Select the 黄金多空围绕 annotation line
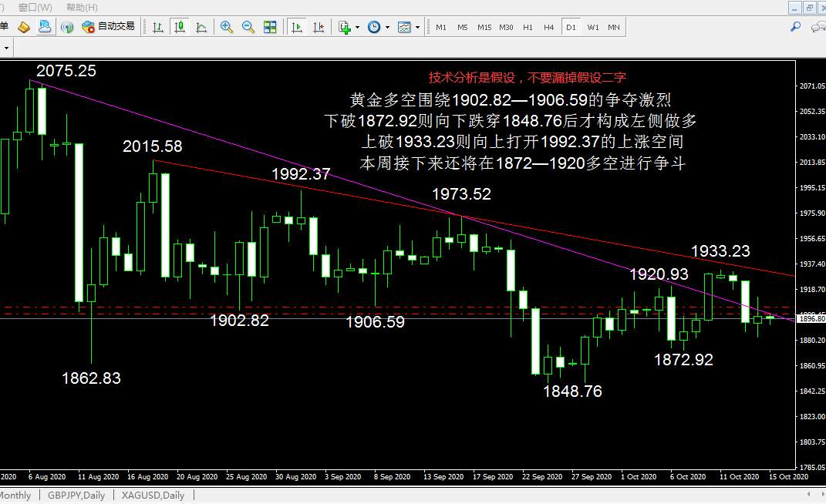The height and width of the screenshot is (504, 826). (511, 99)
